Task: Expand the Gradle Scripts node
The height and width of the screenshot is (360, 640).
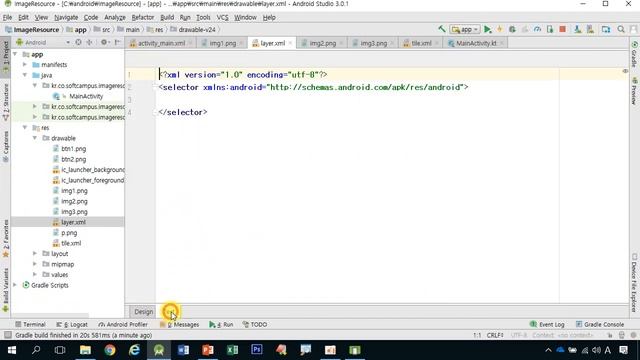Action: pos(15,285)
